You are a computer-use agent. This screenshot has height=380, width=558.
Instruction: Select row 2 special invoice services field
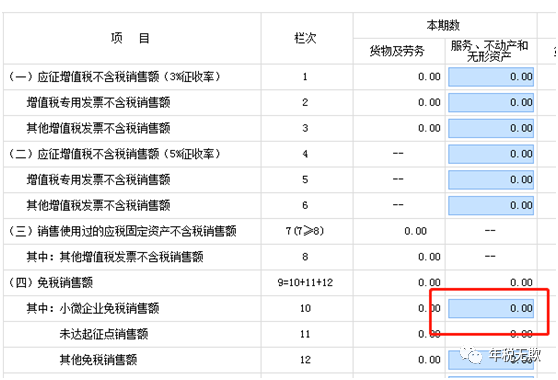(x=491, y=102)
